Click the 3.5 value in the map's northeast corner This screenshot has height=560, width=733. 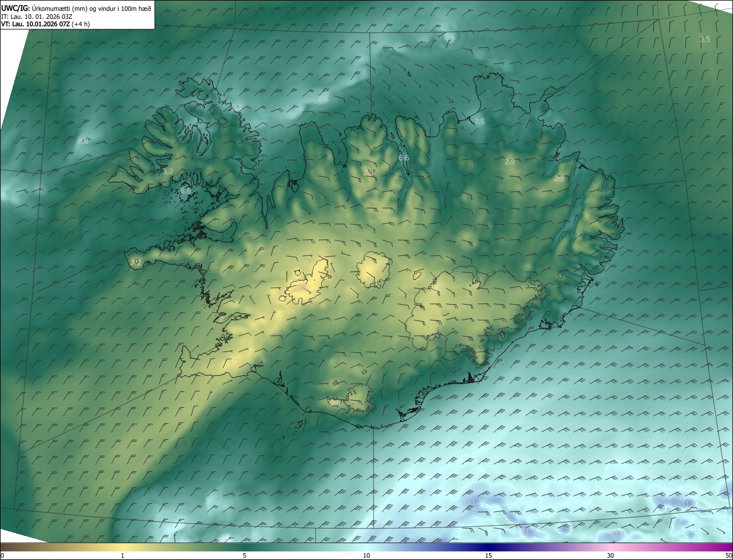[x=705, y=39]
